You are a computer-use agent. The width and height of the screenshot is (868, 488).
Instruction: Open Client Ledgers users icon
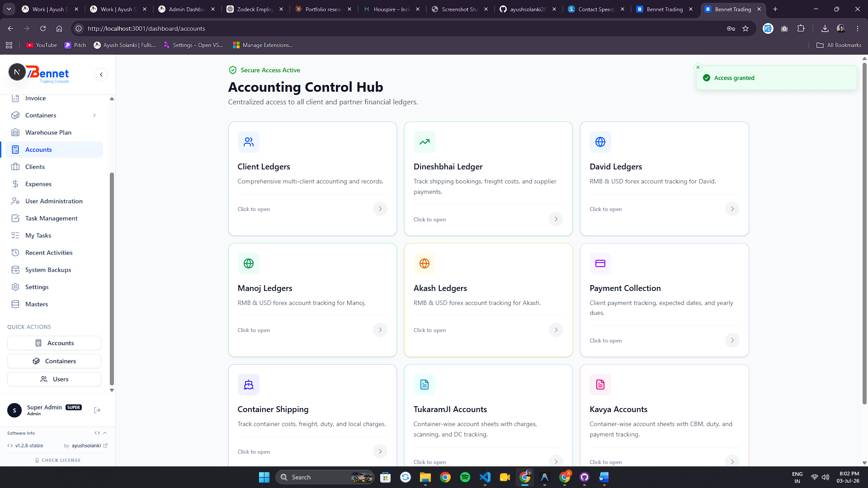[248, 142]
